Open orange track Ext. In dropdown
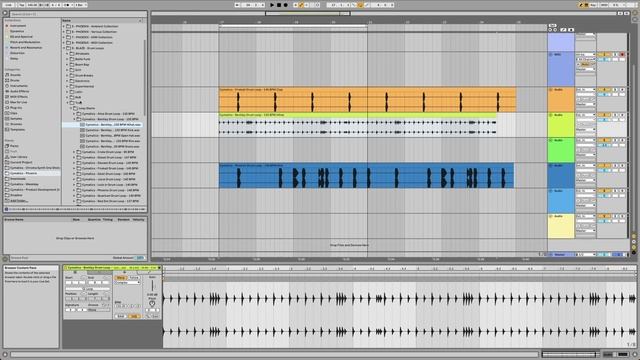The image size is (640, 360). tap(585, 89)
